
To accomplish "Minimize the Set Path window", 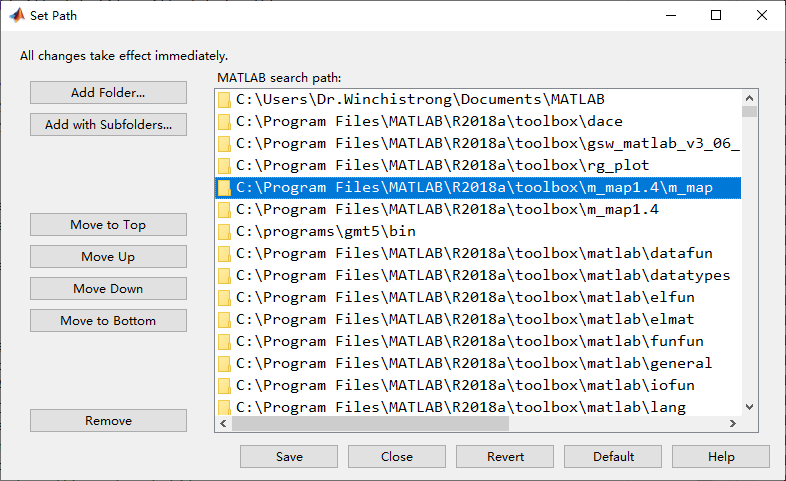I will point(671,16).
